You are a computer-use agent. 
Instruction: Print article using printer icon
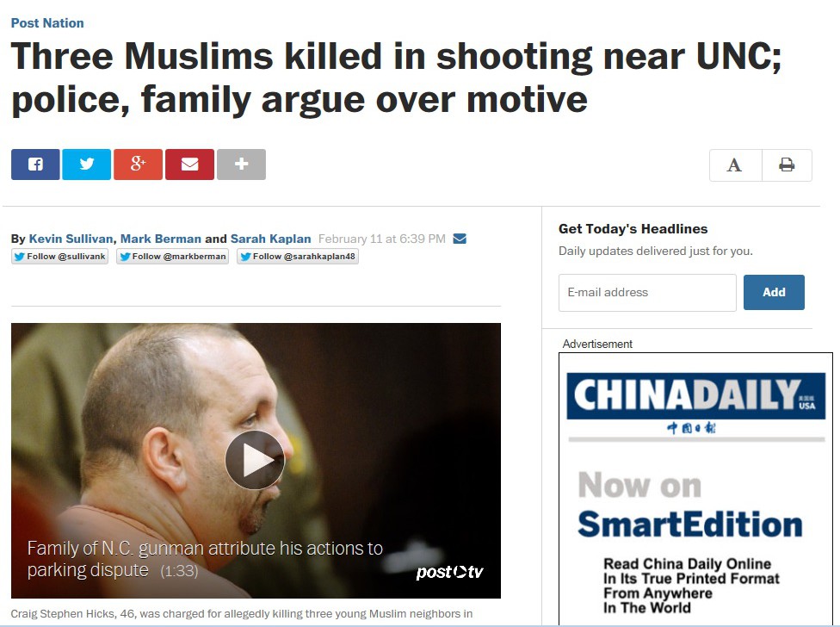(x=787, y=165)
